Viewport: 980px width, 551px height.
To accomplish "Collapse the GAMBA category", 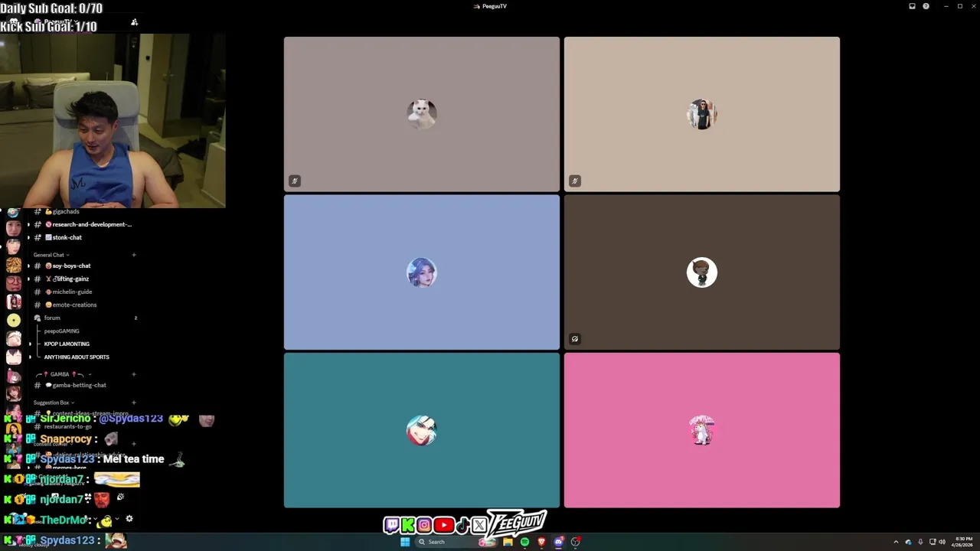I will [x=63, y=374].
